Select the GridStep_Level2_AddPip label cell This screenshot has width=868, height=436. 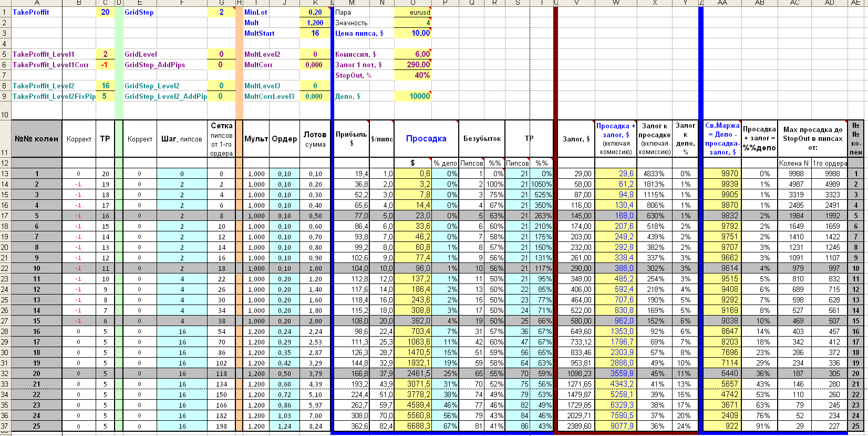pyautogui.click(x=166, y=96)
